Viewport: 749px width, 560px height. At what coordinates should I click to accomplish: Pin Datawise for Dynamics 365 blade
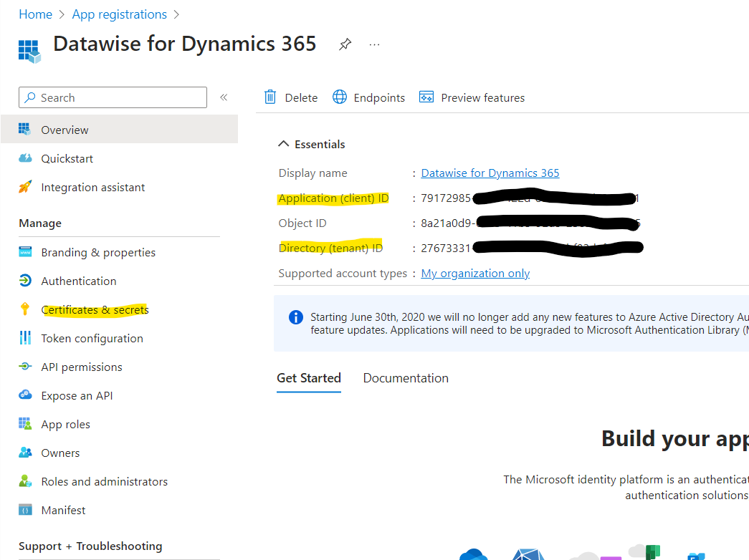click(x=345, y=44)
